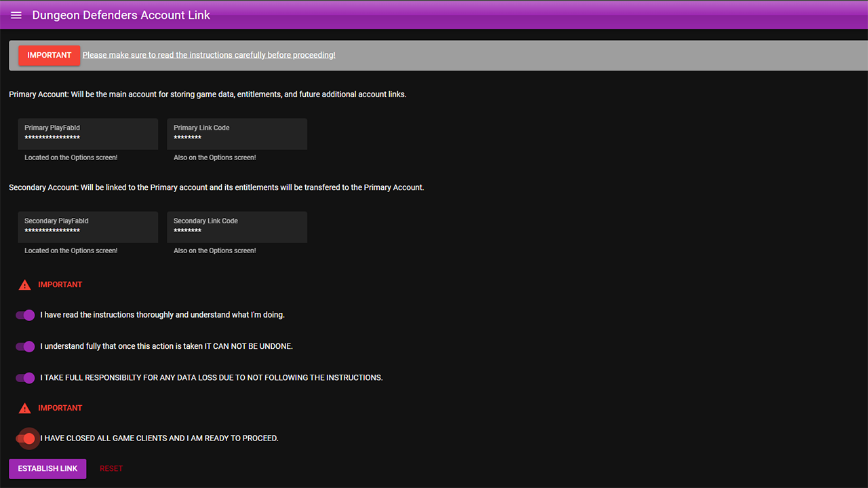The image size is (868, 488).
Task: Click the ESTABLISH LINK button
Action: [47, 468]
